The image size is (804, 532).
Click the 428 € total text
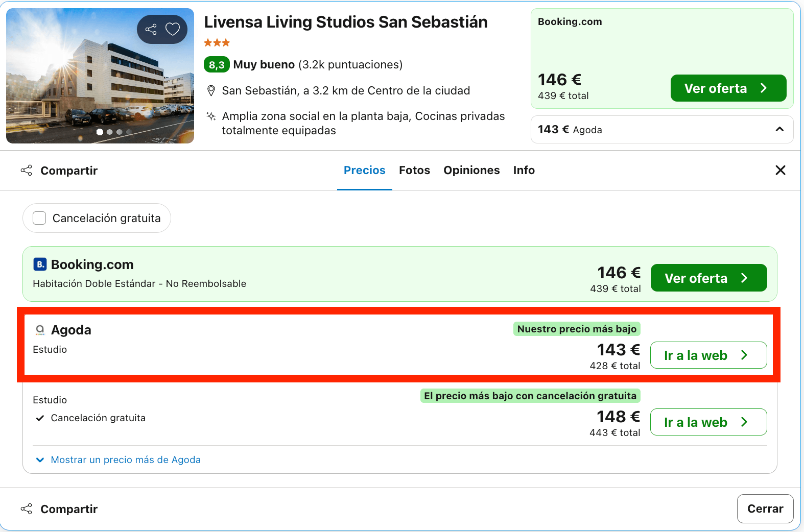(x=614, y=366)
